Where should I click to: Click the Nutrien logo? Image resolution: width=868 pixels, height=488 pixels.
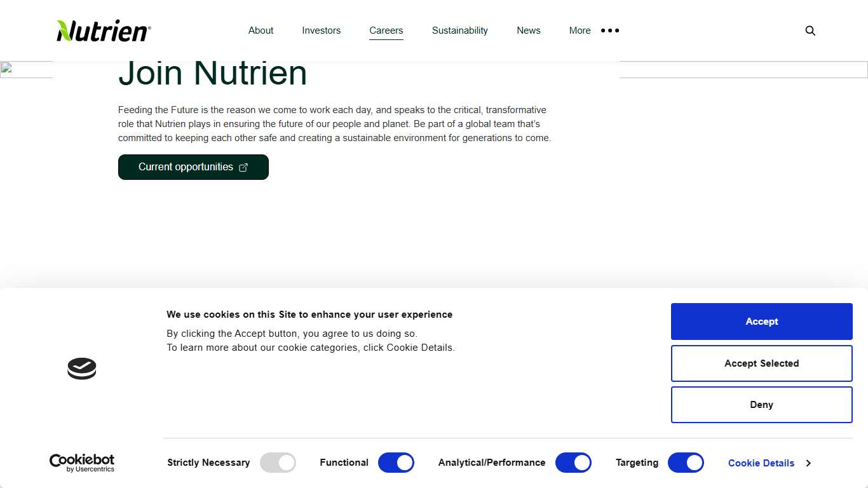[103, 30]
